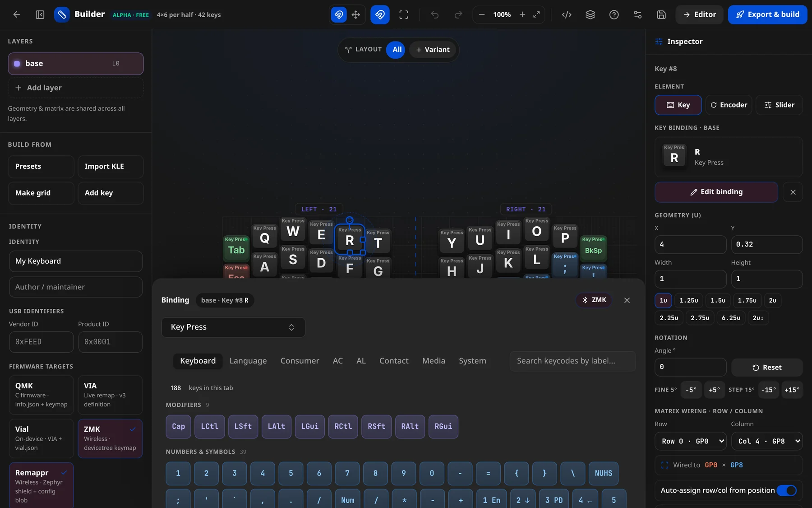Select the base layer L0

coord(76,64)
